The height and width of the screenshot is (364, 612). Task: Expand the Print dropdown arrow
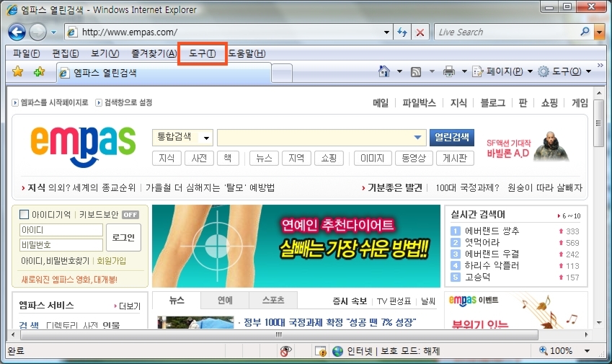[464, 71]
